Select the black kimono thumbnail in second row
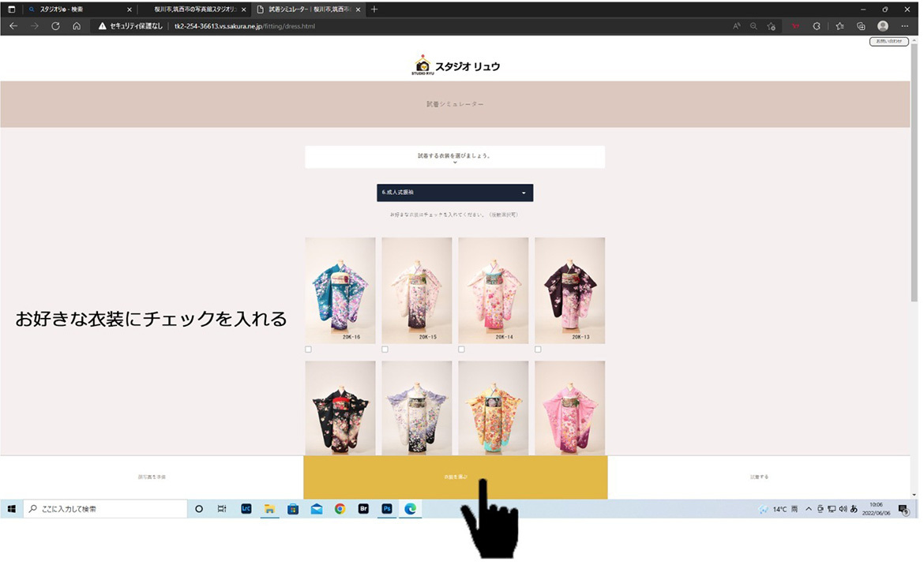924x565 pixels. tap(340, 409)
